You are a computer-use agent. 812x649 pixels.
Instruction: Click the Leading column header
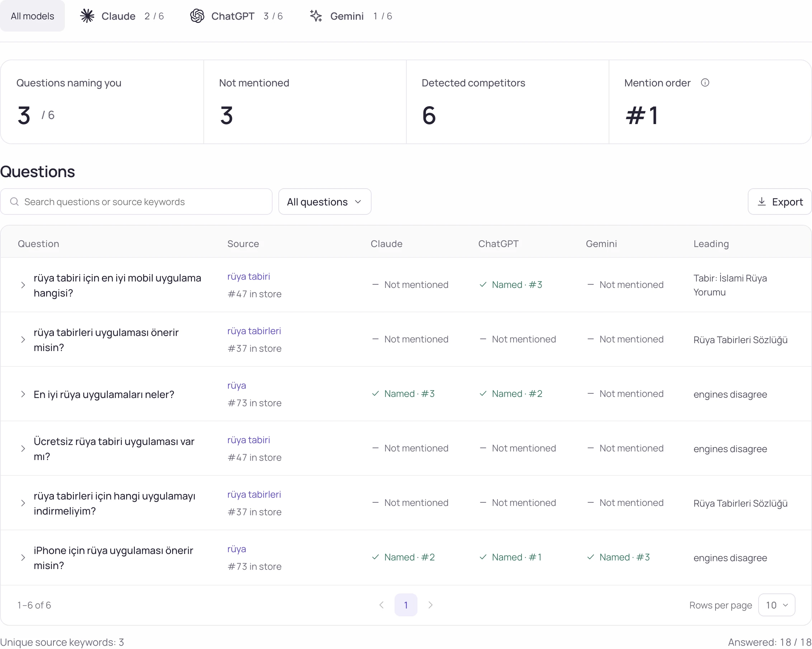[x=711, y=243]
